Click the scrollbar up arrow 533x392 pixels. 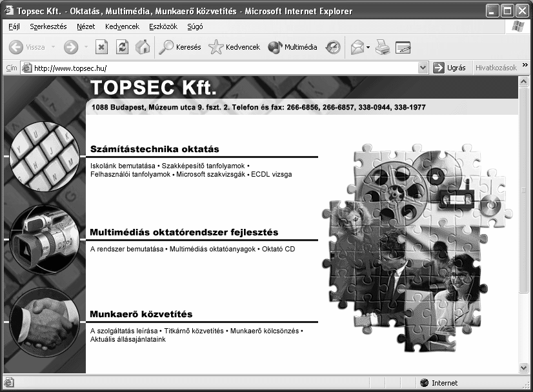point(523,81)
